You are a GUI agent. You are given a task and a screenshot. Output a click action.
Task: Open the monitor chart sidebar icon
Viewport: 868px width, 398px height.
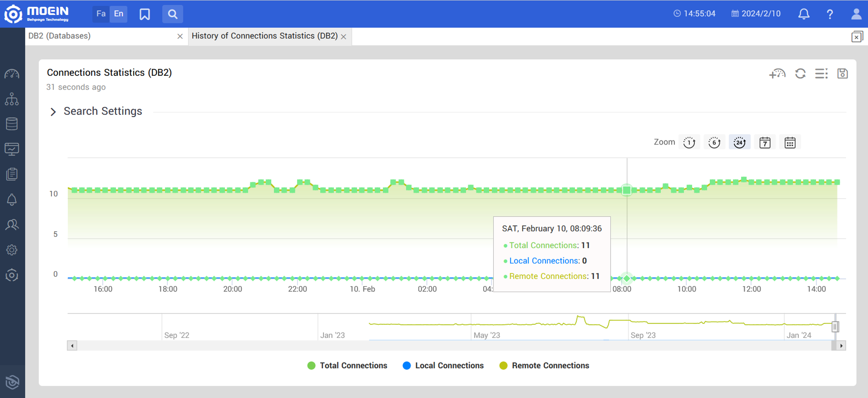click(12, 149)
